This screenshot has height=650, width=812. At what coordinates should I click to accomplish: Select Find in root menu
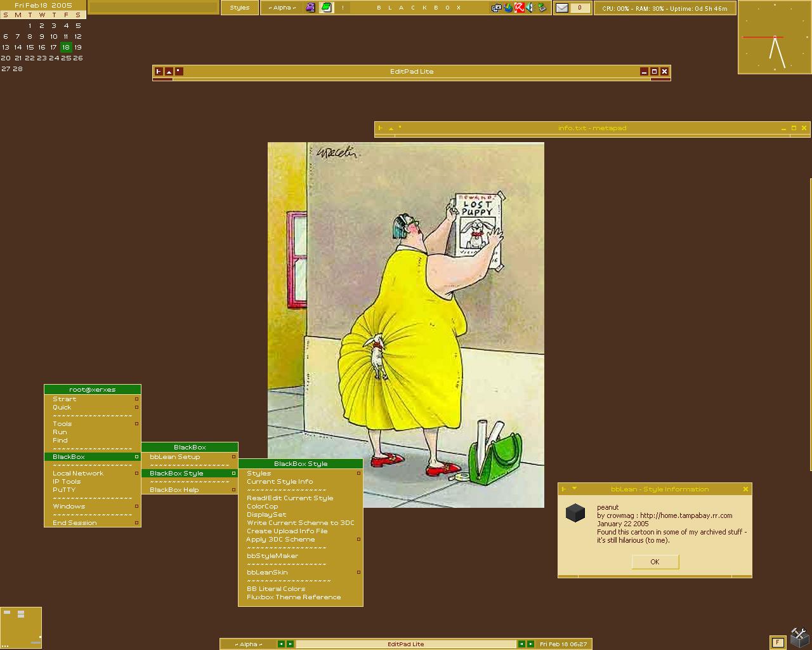93,441
